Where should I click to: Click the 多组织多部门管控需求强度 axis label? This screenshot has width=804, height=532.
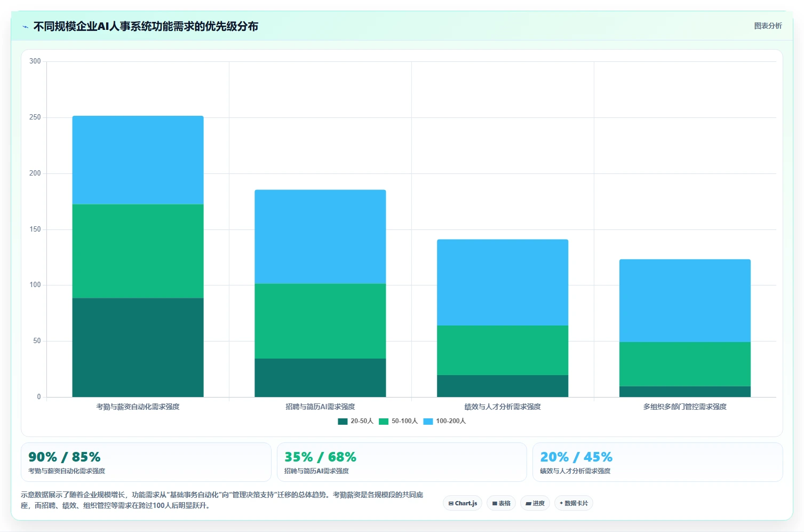point(685,407)
